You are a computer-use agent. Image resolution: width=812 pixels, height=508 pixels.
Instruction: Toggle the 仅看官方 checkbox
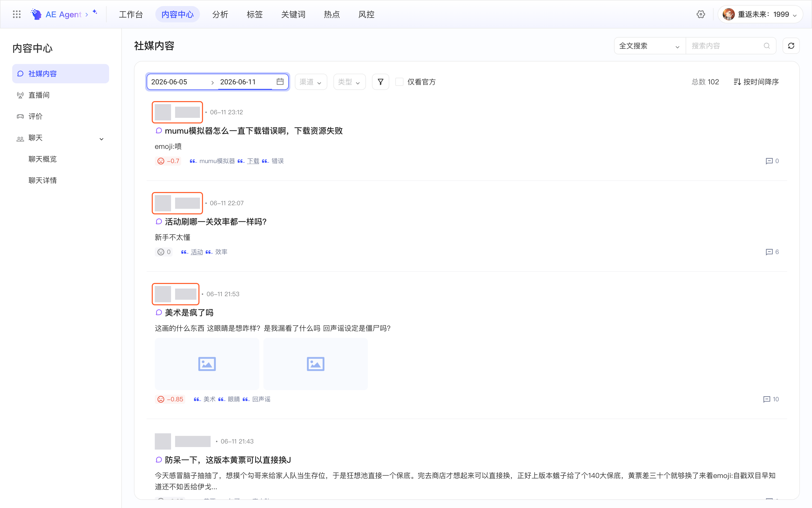[399, 82]
